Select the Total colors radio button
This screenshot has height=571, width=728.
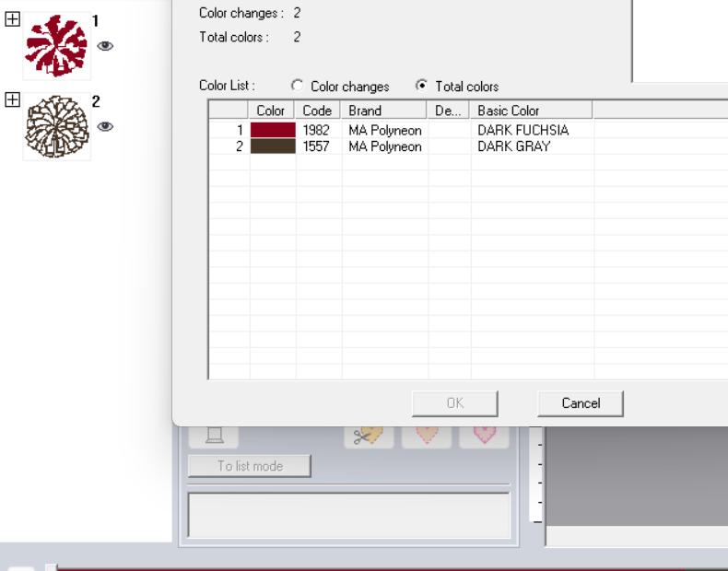click(x=421, y=86)
